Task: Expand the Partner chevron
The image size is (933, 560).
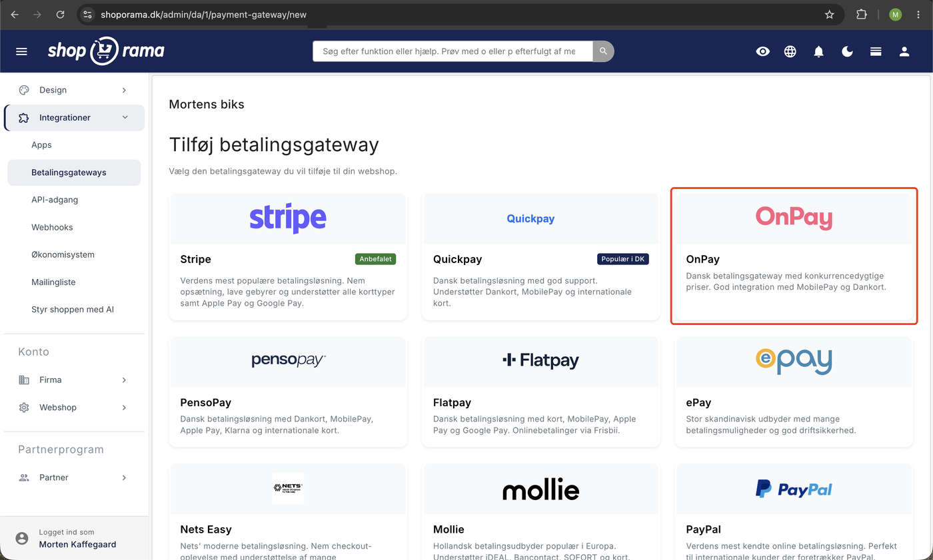Action: tap(125, 477)
